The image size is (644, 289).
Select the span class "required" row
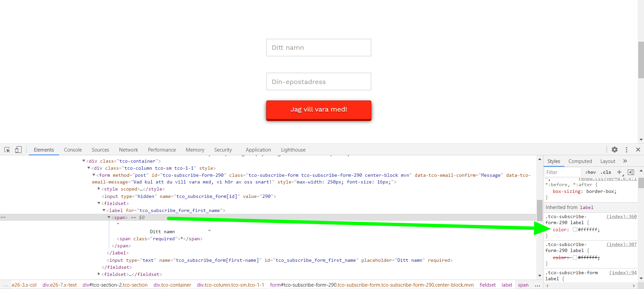pyautogui.click(x=159, y=239)
